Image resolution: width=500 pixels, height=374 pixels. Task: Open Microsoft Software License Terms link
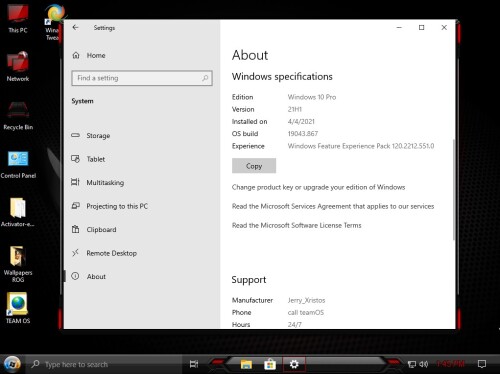coord(297,225)
